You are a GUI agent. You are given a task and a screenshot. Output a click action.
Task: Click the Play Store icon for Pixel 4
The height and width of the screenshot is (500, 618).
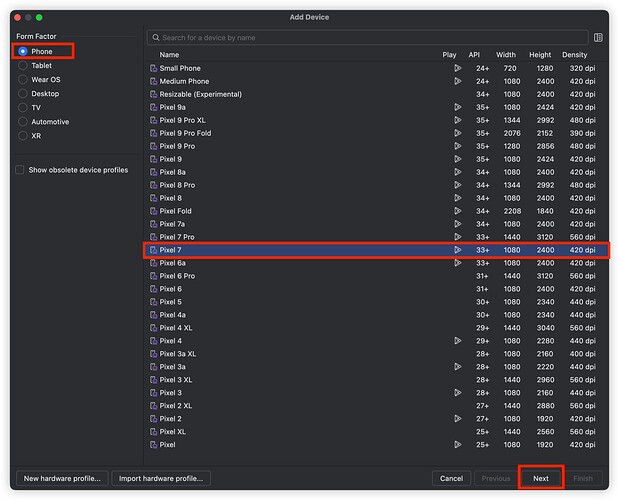tap(457, 341)
